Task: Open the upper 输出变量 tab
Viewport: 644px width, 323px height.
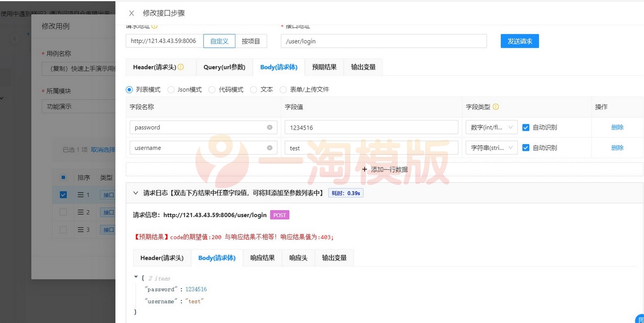Action: 363,67
